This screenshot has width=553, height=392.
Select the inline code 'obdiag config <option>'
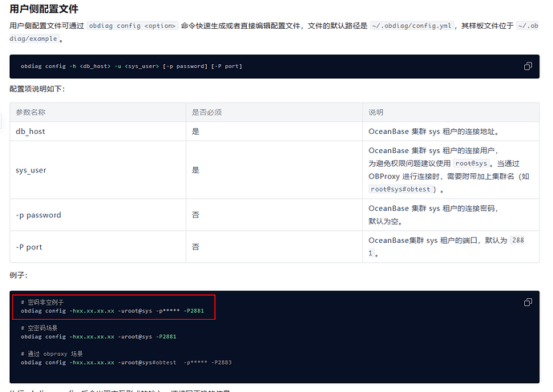click(x=132, y=26)
